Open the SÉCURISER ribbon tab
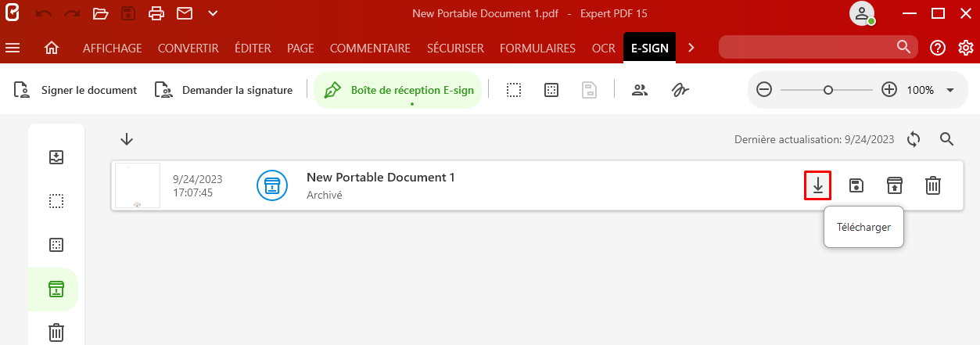Image resolution: width=980 pixels, height=345 pixels. coord(455,49)
